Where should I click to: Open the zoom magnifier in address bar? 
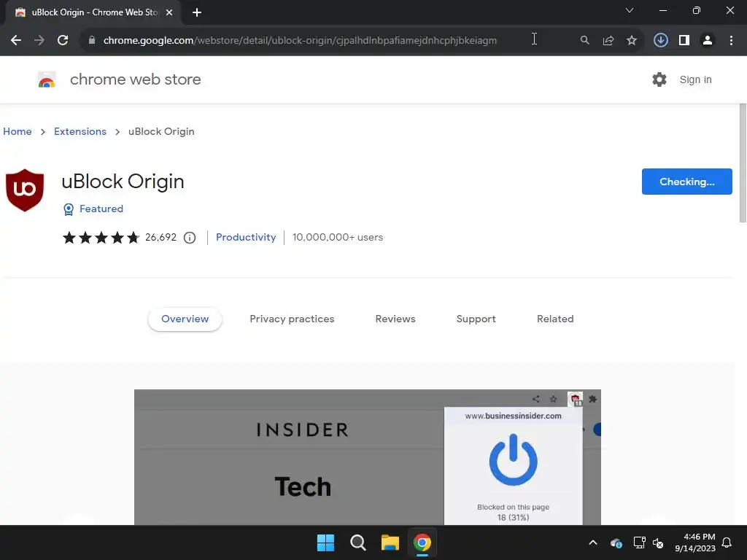(x=584, y=41)
